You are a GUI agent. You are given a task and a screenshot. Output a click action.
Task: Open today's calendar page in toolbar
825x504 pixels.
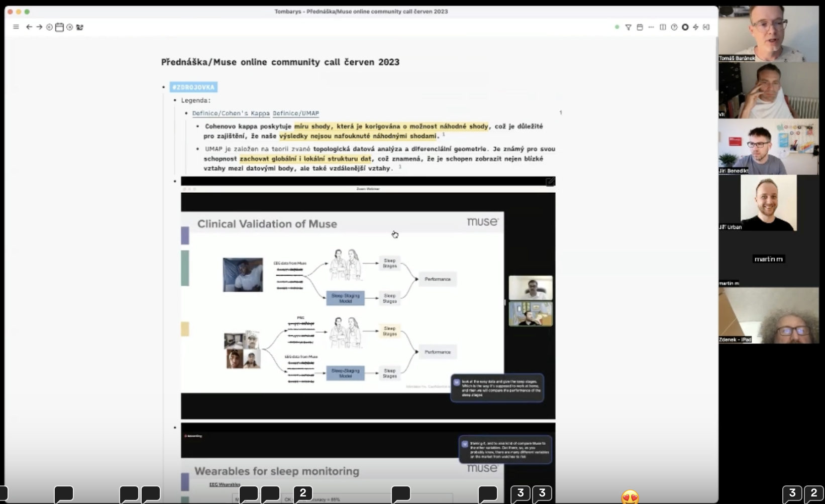coord(59,27)
